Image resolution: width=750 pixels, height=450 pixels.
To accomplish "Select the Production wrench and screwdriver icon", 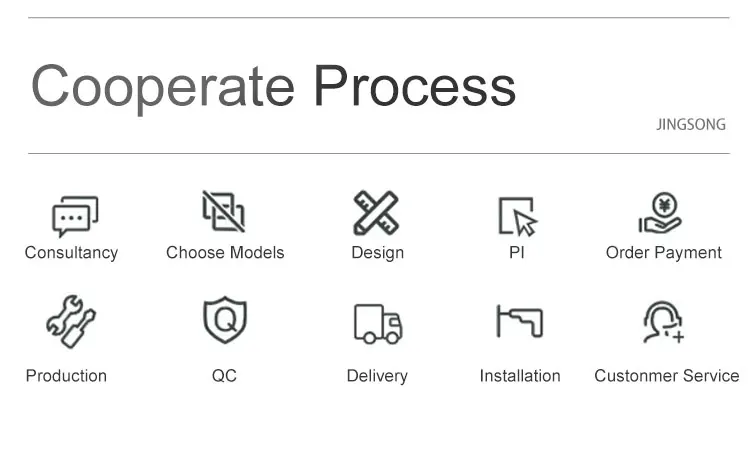I will pos(71,321).
